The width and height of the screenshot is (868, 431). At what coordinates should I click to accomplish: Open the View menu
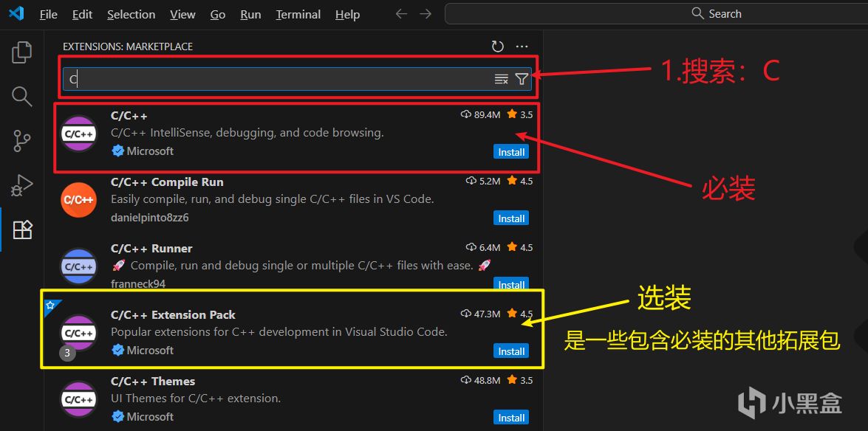coord(182,14)
